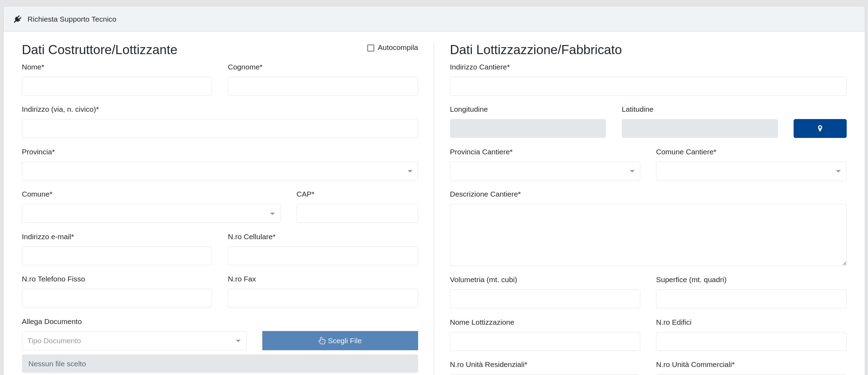Screen dimensions: 868x375
Task: Focus the Cognome text field
Action: (322, 86)
